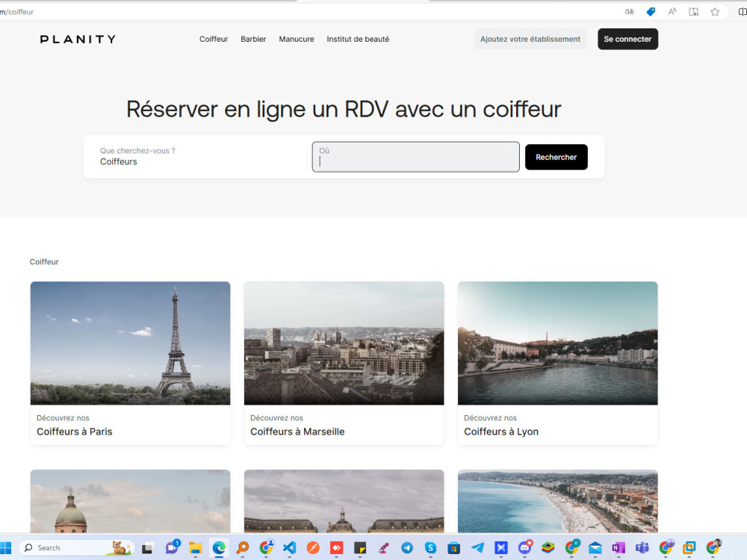
Task: Open OneNote from the taskbar
Action: 619,548
